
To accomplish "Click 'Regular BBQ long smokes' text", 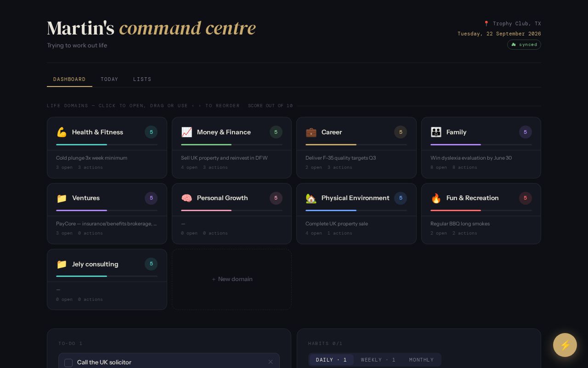I will 460,224.
